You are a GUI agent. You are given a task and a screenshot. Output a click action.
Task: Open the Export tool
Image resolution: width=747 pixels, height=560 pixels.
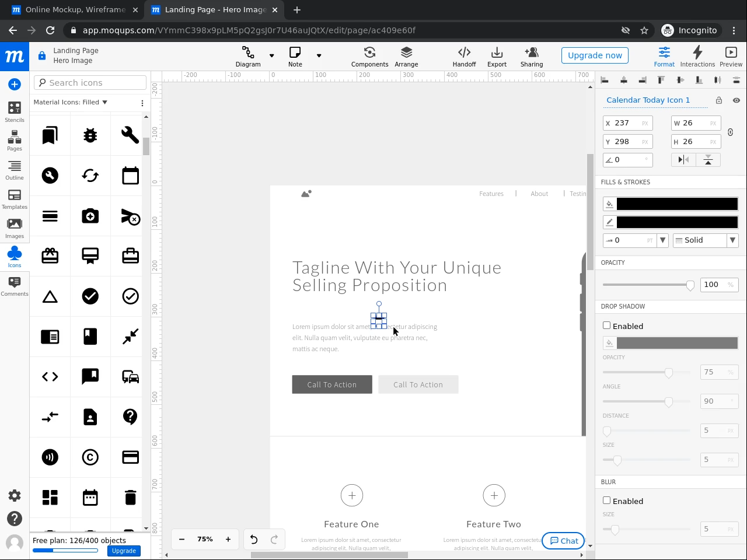tap(497, 57)
